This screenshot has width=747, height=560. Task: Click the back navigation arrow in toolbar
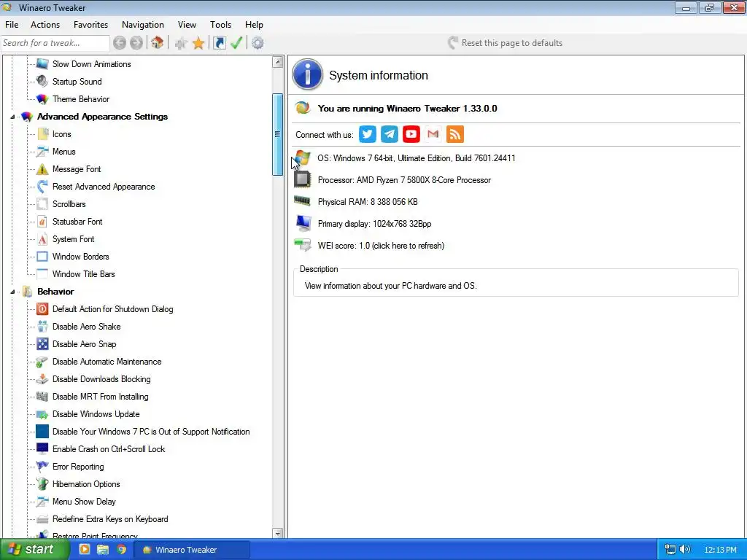(x=120, y=43)
